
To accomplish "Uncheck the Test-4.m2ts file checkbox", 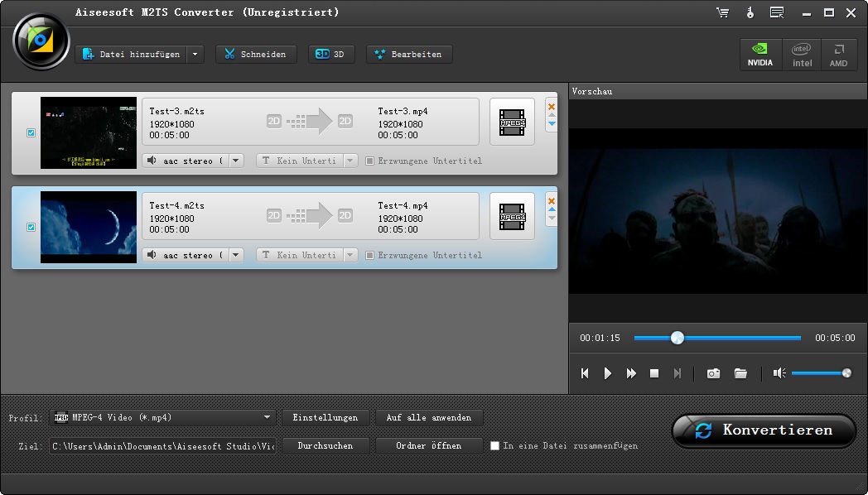I will coord(31,228).
